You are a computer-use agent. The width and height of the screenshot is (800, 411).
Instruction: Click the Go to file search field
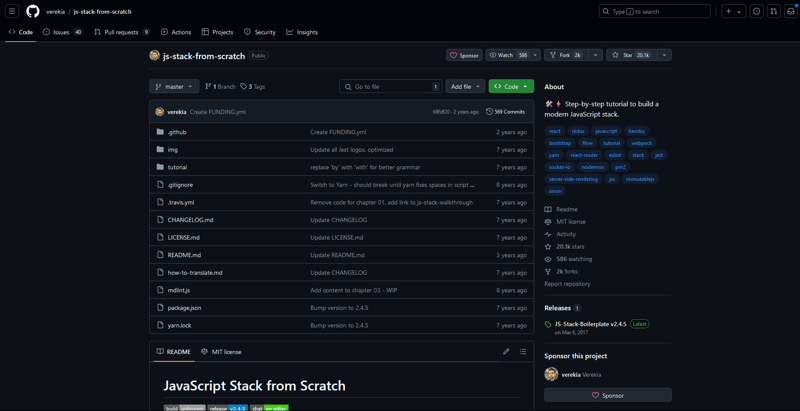click(x=390, y=87)
